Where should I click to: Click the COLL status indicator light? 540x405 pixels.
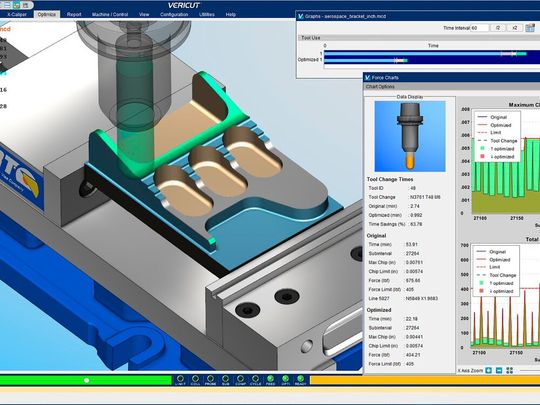(195, 379)
